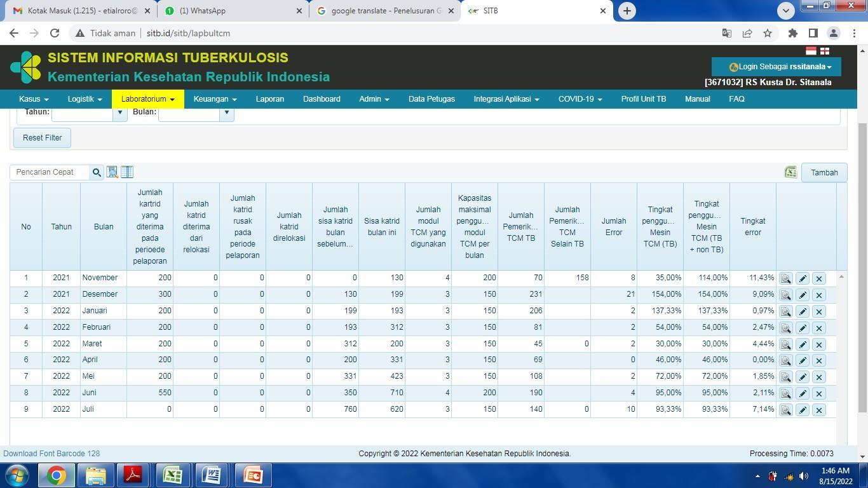Open Word from the taskbar
This screenshot has height=488, width=868.
click(x=212, y=475)
